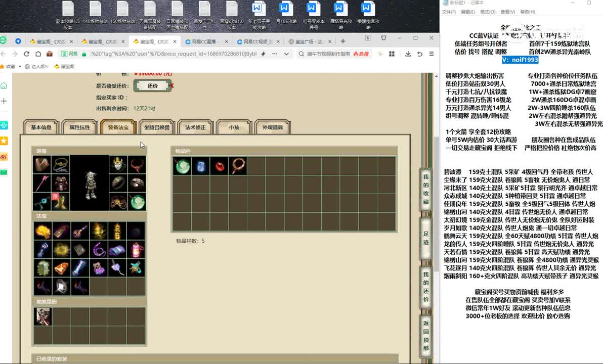Switch to the 外观道具 tab
The height and width of the screenshot is (364, 603).
click(x=272, y=127)
